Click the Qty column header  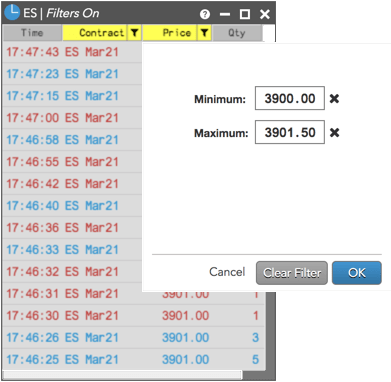[237, 33]
